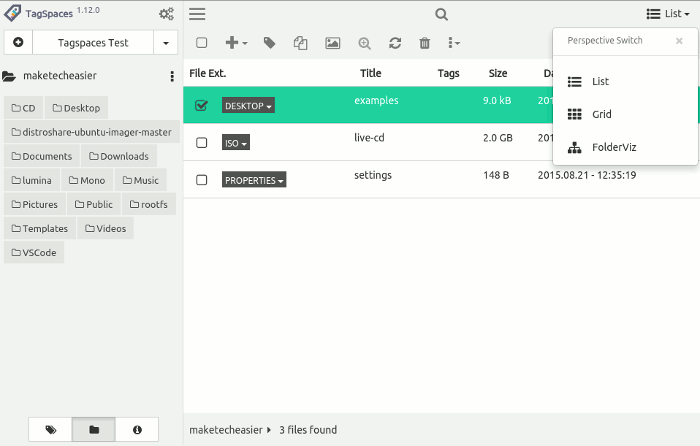Open maketecheasier folder options dots menu
The image size is (700, 446).
pyautogui.click(x=172, y=76)
